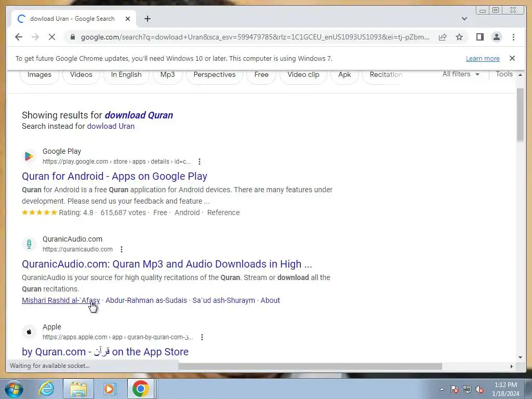
Task: Click the horizontal scrollbar thumb
Action: (310, 366)
